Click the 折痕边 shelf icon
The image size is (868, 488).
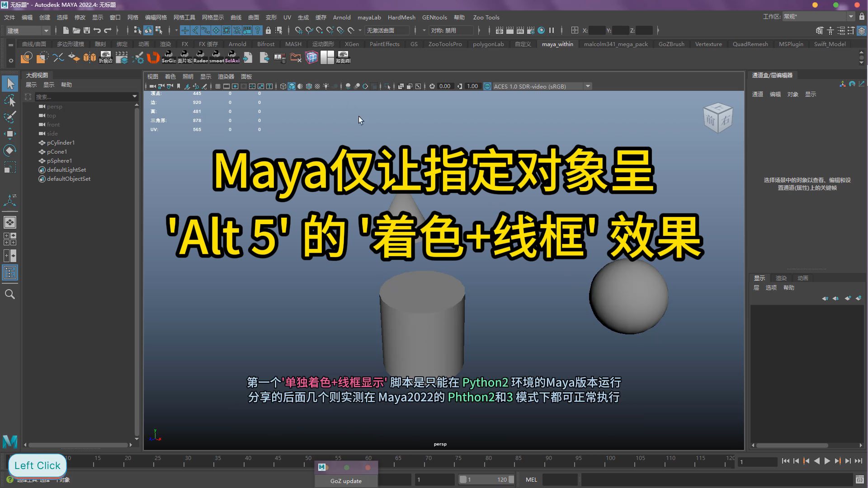pos(105,57)
